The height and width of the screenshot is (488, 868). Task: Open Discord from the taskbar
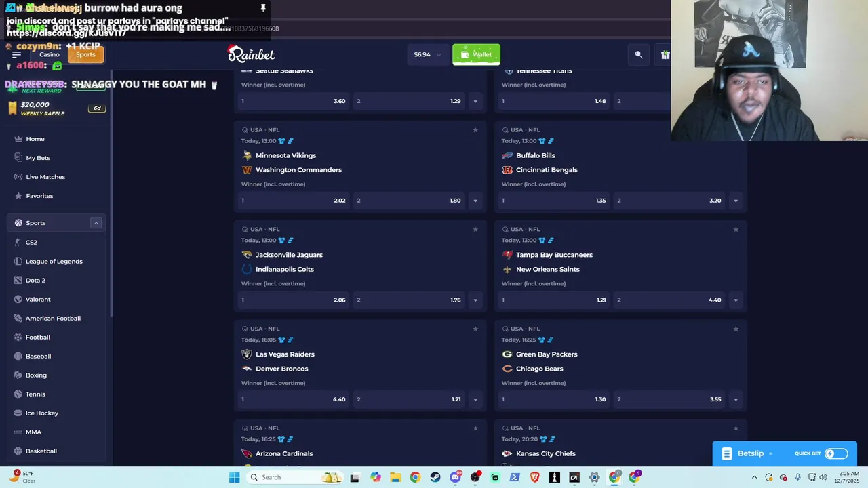point(456,477)
